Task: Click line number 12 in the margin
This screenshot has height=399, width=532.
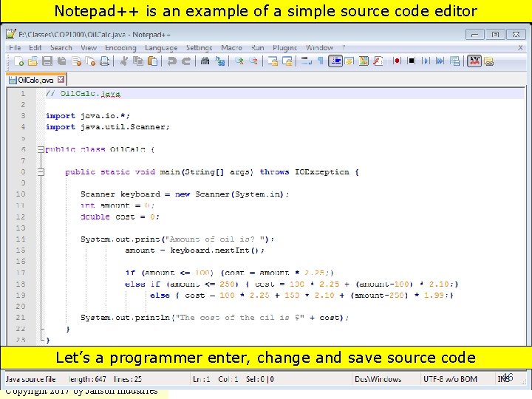Action: (x=21, y=216)
